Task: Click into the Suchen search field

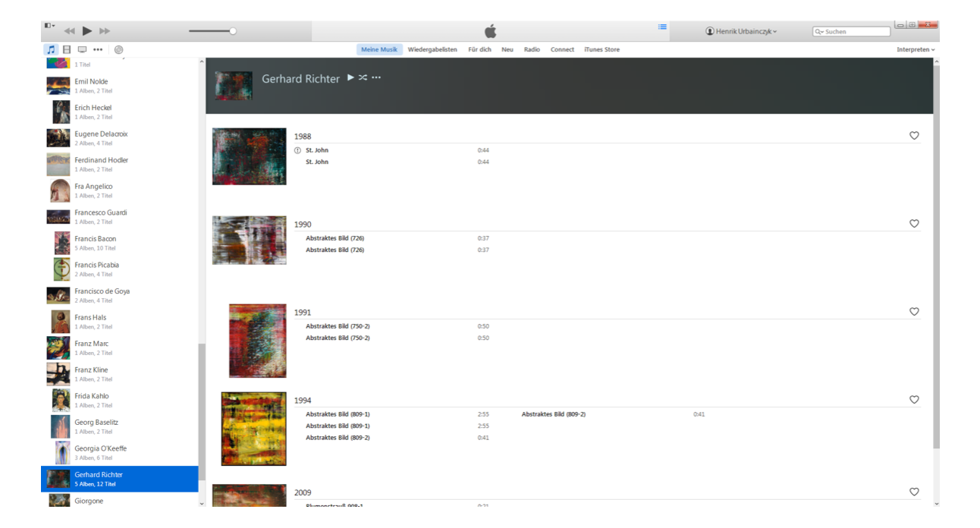Action: point(850,32)
